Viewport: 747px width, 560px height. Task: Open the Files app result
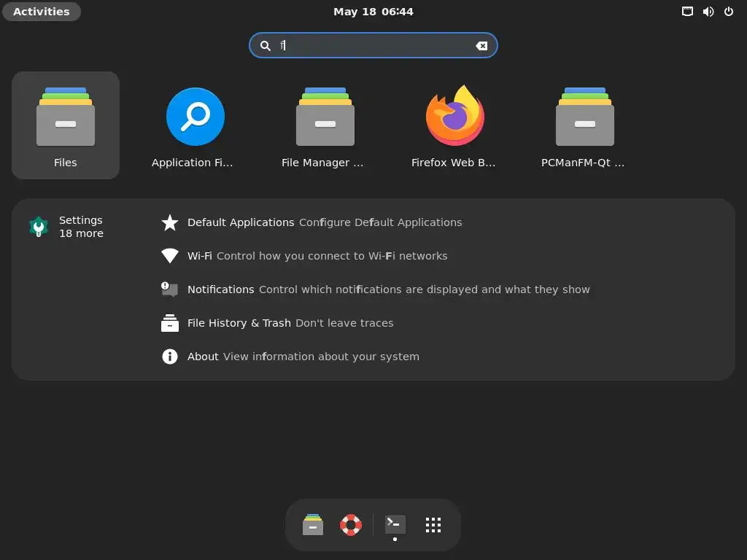(x=65, y=125)
